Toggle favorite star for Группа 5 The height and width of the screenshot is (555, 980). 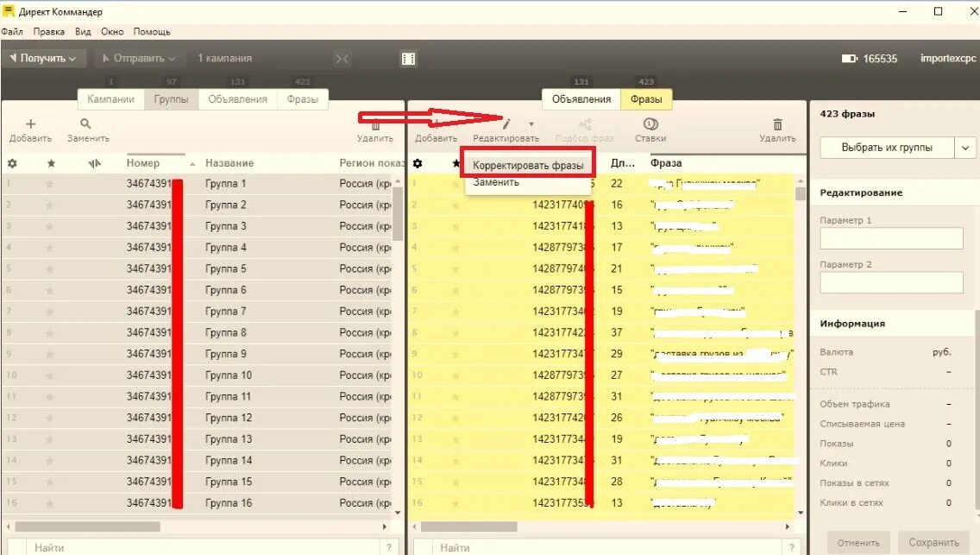pos(49,268)
